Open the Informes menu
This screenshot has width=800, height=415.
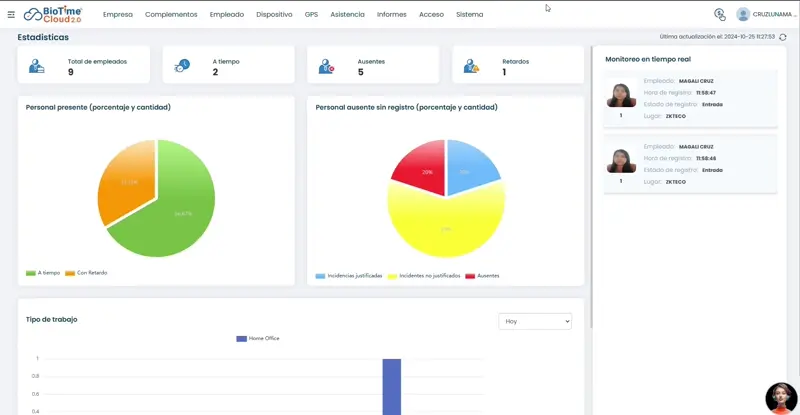coord(391,15)
